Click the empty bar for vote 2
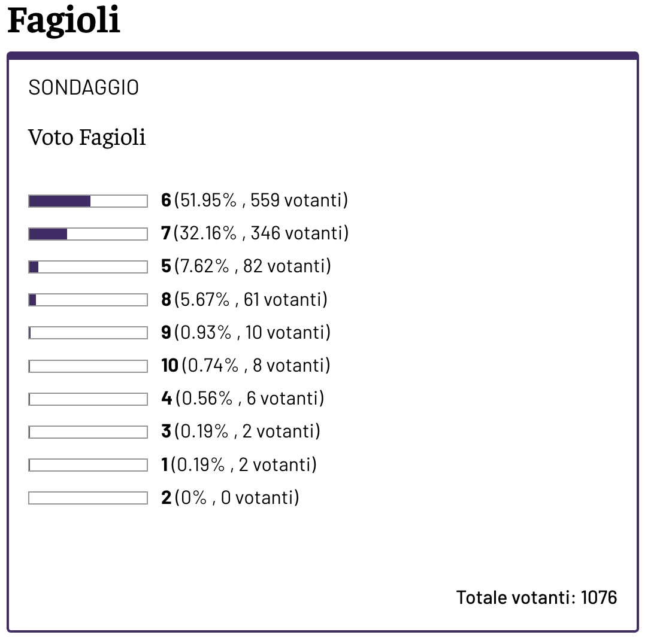Image resolution: width=672 pixels, height=638 pixels. (x=88, y=498)
